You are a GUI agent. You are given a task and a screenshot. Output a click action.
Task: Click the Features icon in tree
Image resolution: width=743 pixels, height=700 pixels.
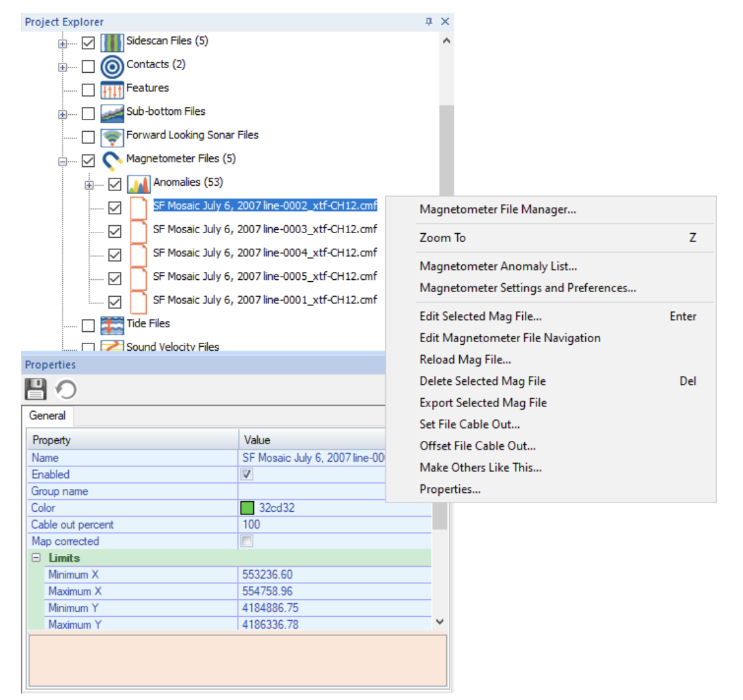pyautogui.click(x=112, y=90)
